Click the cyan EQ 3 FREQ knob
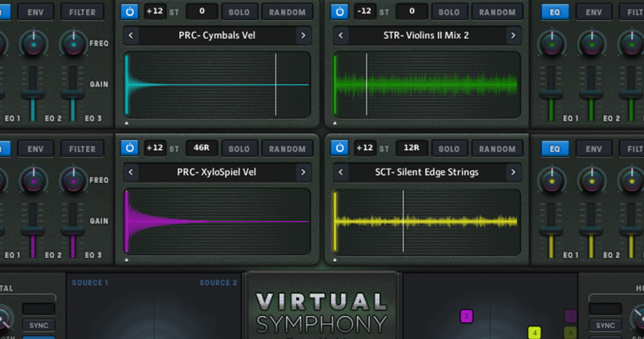644x339 pixels. tap(73, 44)
